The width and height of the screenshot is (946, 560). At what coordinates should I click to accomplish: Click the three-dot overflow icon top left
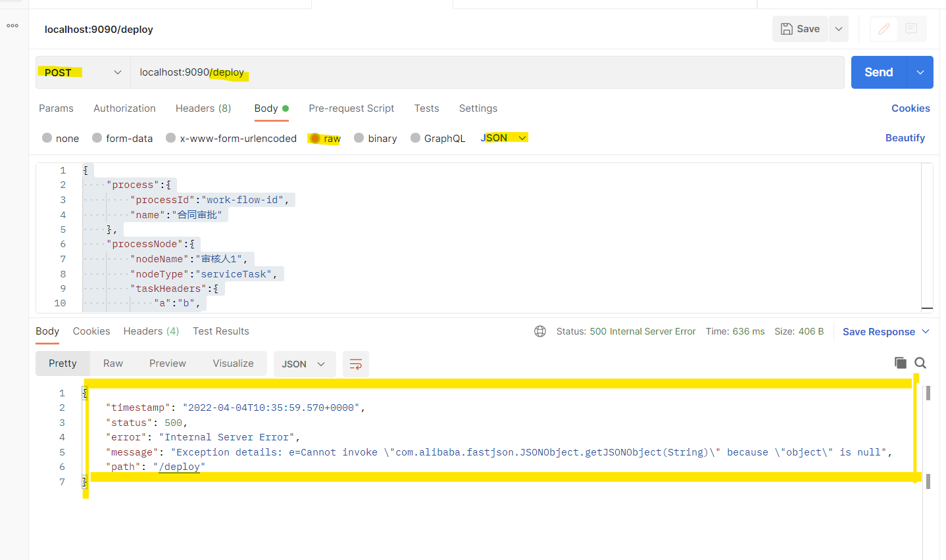tap(12, 25)
